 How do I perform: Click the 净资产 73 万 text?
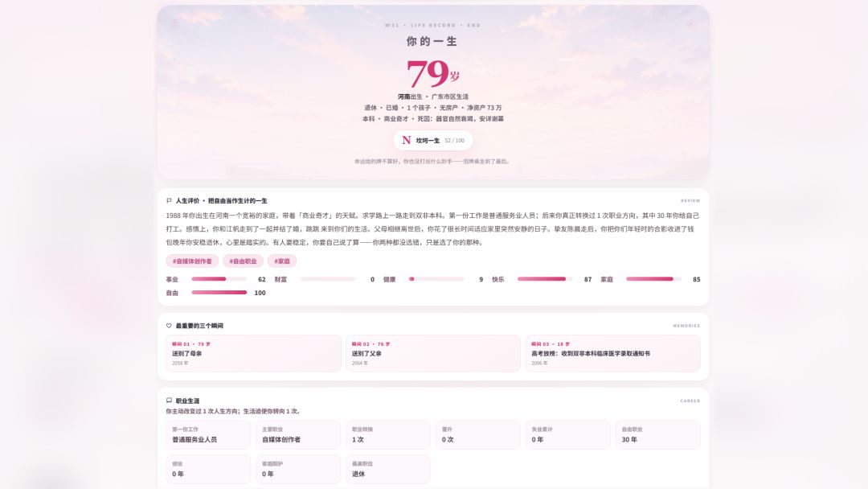pyautogui.click(x=485, y=108)
